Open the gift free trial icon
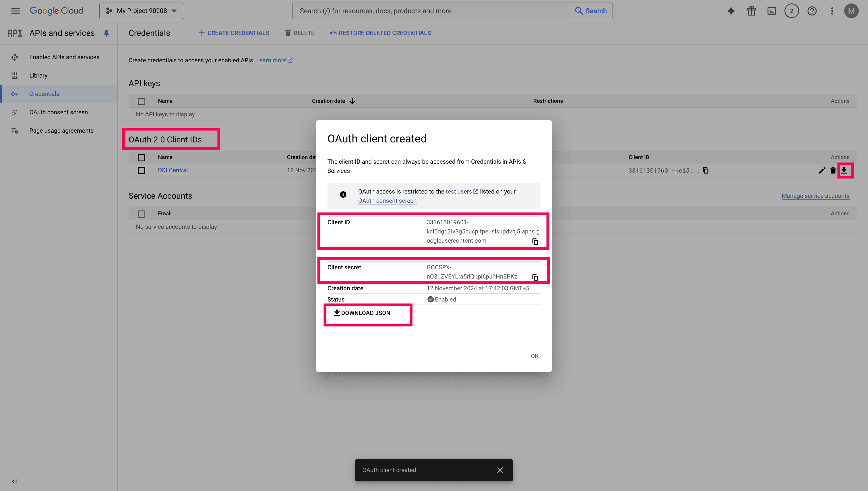The image size is (868, 491). coord(751,11)
